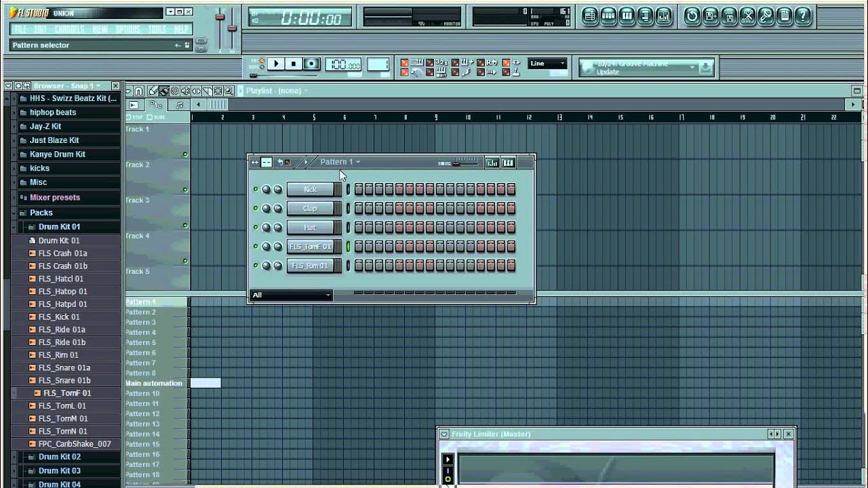Click the one-click recording microphone icon

(x=766, y=16)
